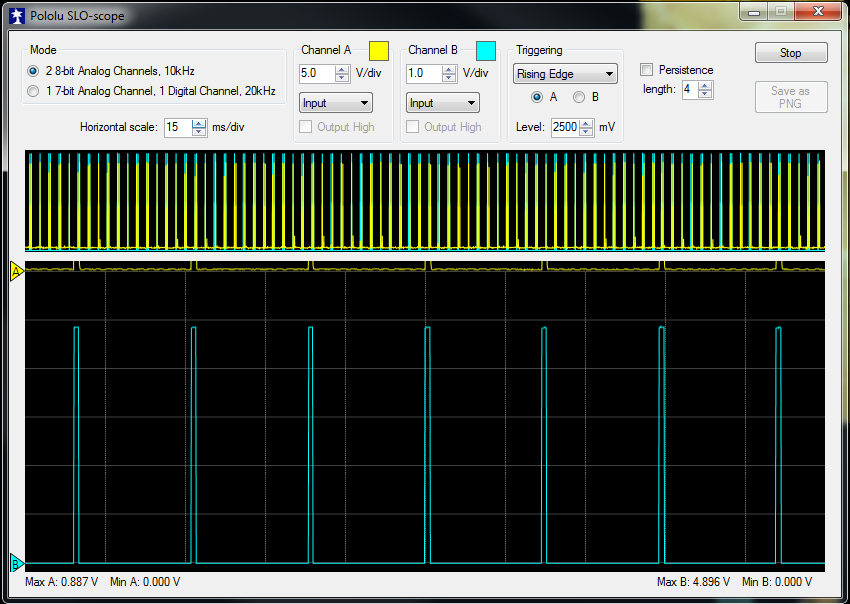850x604 pixels.
Task: Click the cyan Channel B color swatch
Action: coord(486,50)
